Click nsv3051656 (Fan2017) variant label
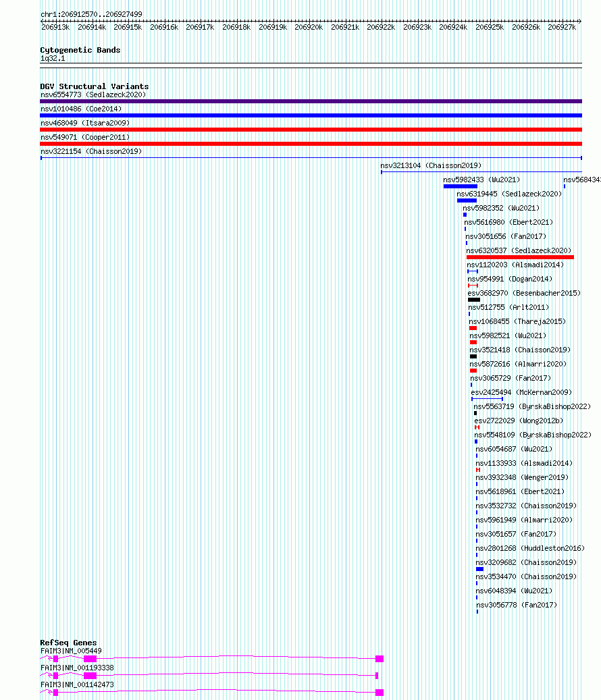The image size is (601, 700). point(505,237)
